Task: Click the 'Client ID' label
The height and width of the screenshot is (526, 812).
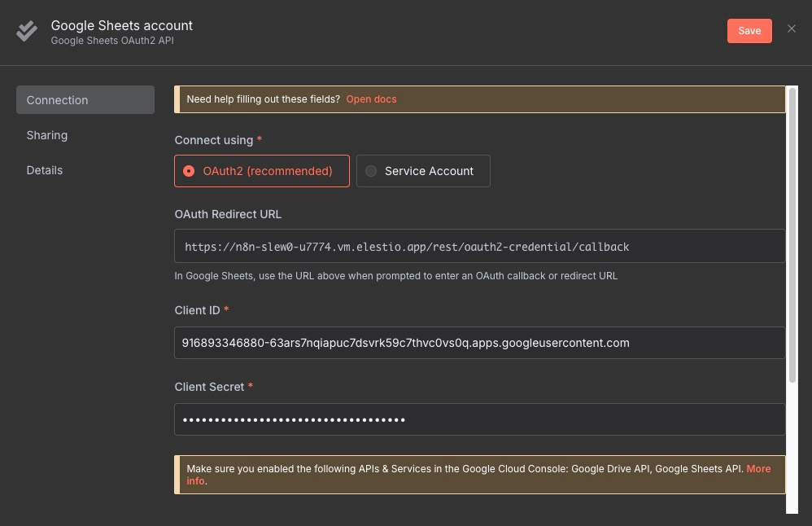Action: pyautogui.click(x=197, y=310)
